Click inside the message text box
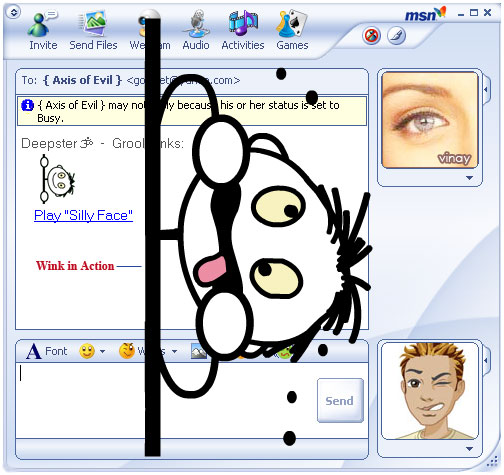Image resolution: width=504 pixels, height=475 pixels. point(166,400)
